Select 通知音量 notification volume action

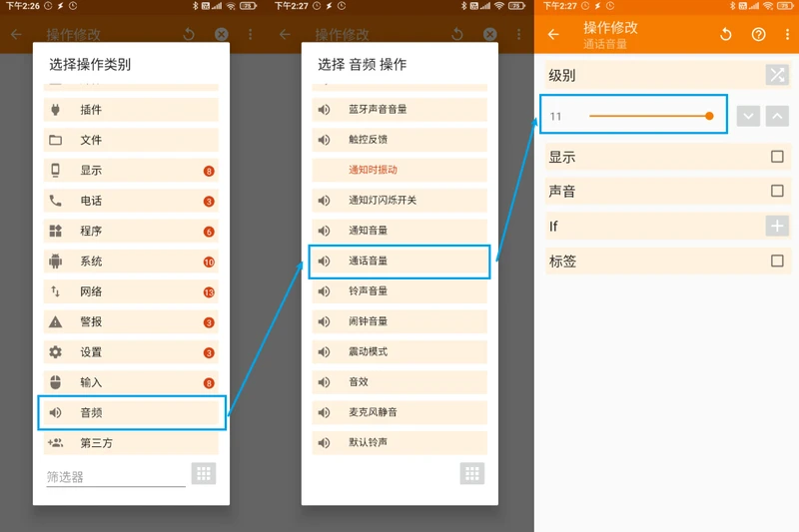click(x=399, y=231)
